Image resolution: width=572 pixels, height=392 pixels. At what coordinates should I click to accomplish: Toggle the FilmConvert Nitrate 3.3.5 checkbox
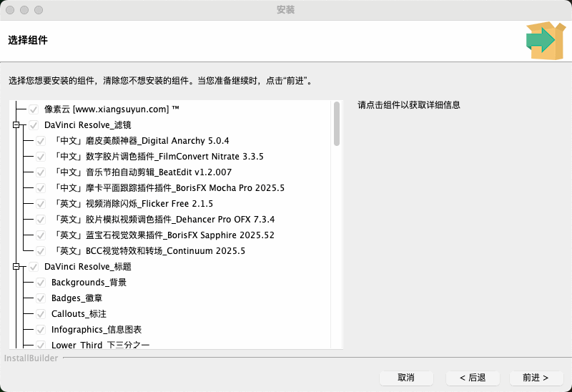tap(41, 157)
